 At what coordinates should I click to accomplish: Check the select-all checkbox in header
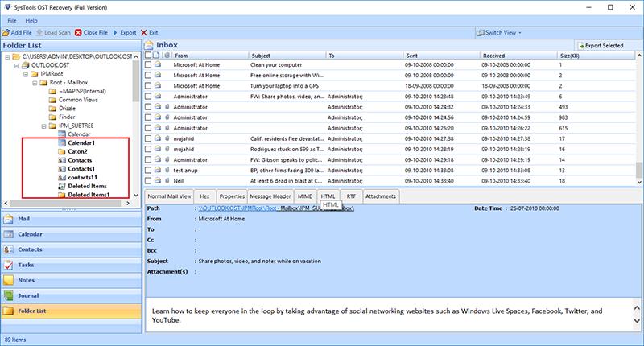pos(148,55)
